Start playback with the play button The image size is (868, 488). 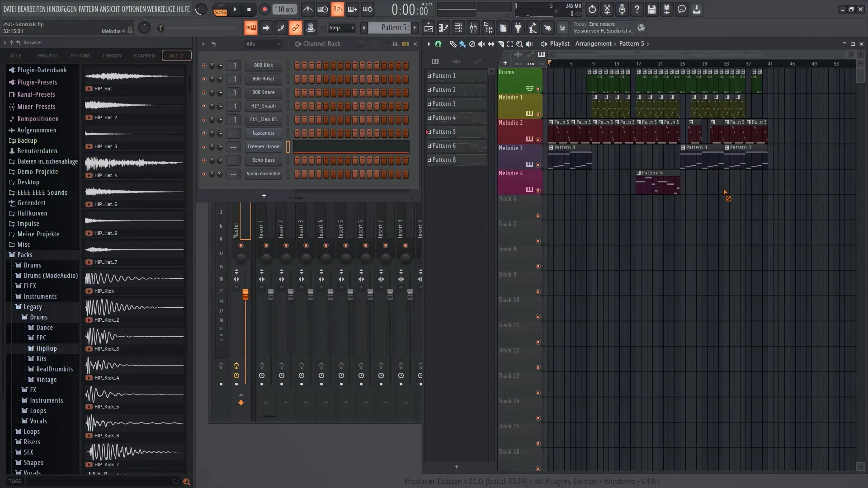235,9
